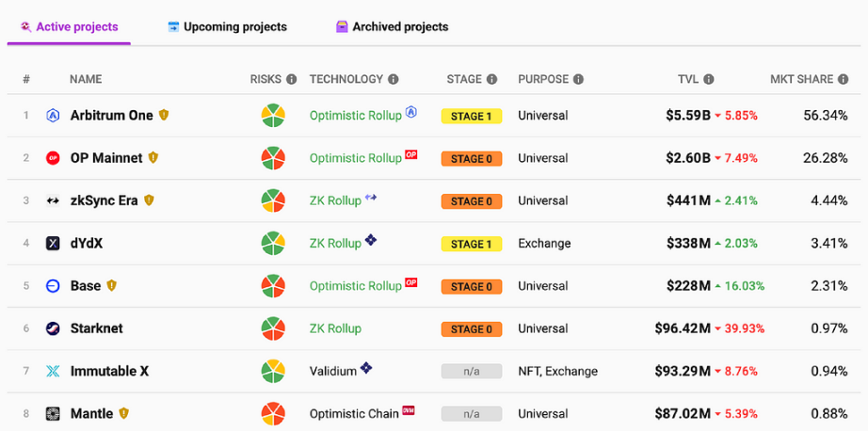Viewport: 868px width, 431px height.
Task: Click the warning shield beside Arbitrum One
Action: (x=163, y=115)
